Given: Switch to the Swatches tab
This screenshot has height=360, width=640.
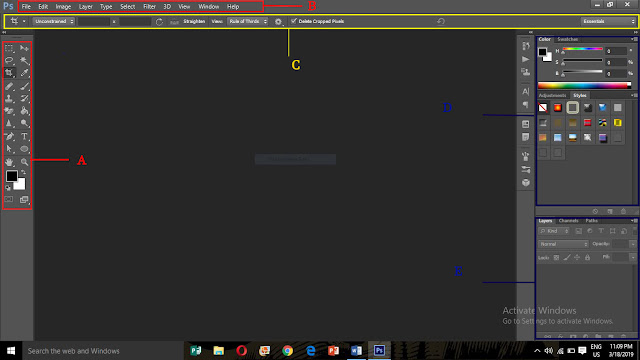Looking at the screenshot, I should 568,39.
